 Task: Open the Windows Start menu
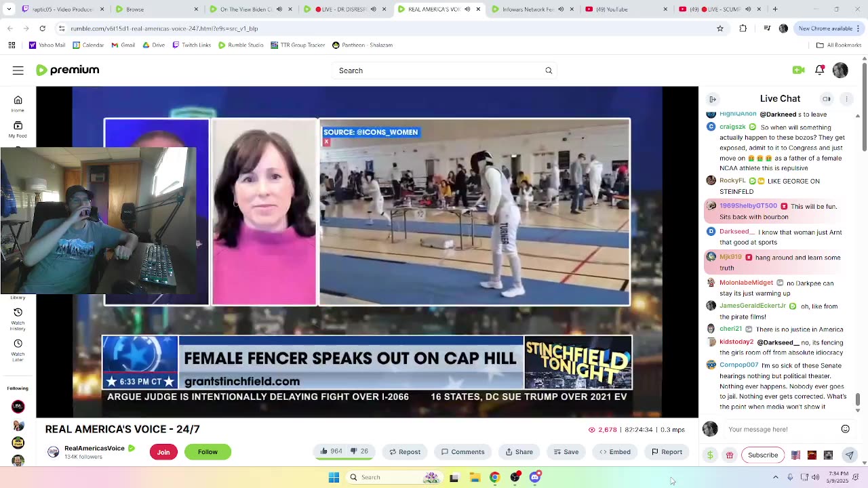point(334,477)
